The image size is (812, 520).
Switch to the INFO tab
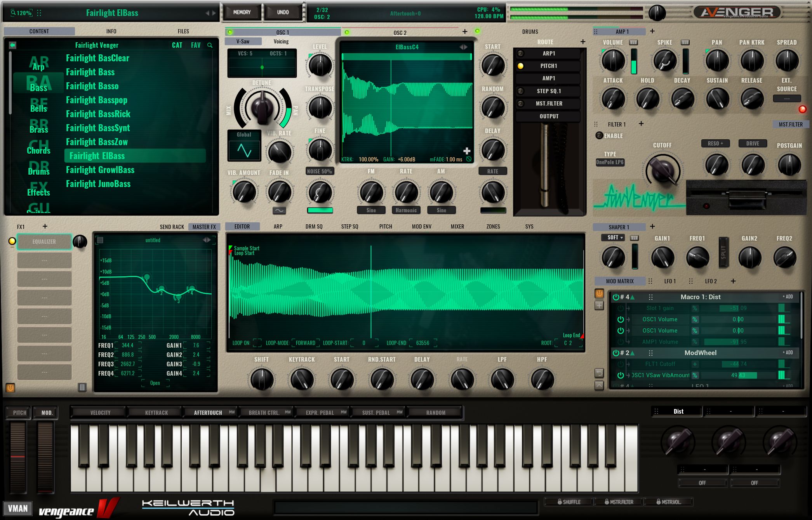coord(111,31)
